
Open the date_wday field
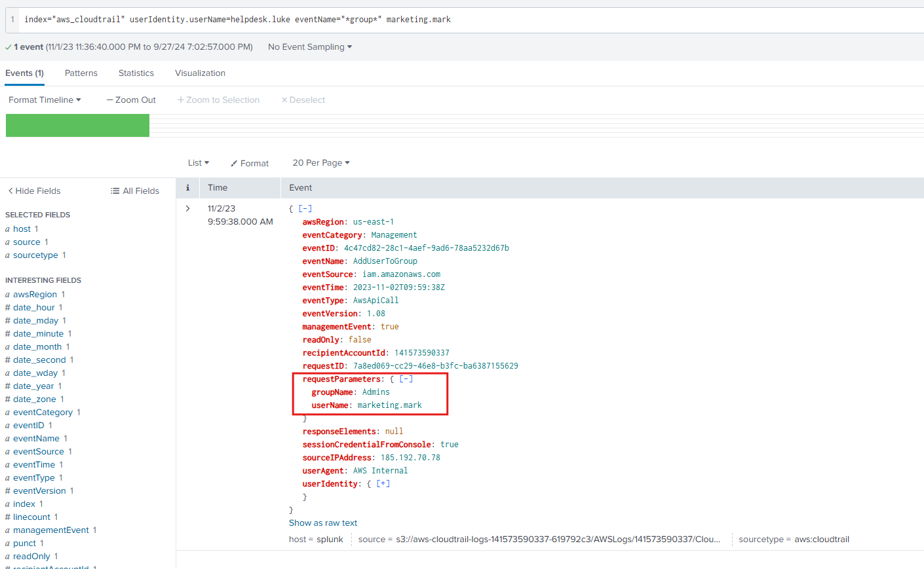pos(35,373)
